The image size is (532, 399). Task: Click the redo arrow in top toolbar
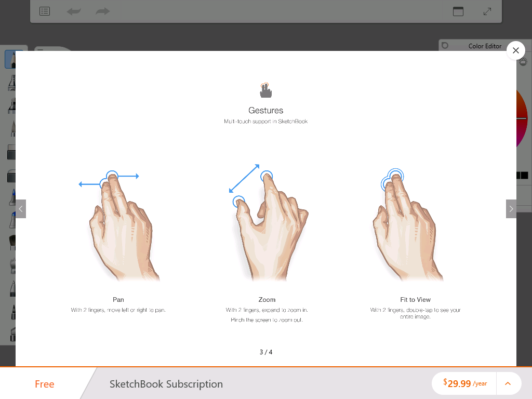(x=102, y=11)
